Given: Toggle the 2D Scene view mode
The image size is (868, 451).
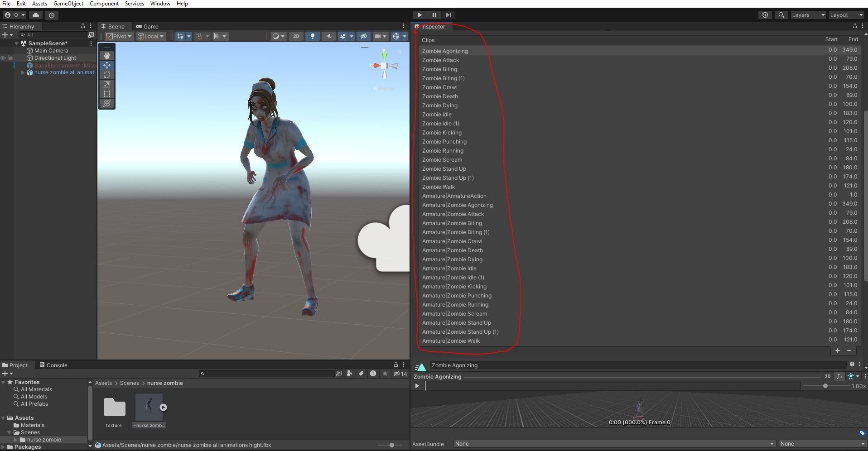Looking at the screenshot, I should [x=296, y=36].
